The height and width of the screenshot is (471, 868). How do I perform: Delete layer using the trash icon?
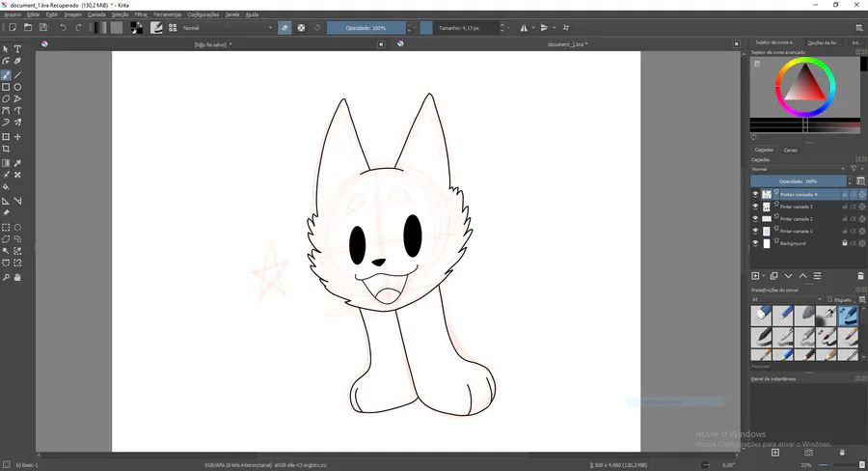[x=860, y=276]
